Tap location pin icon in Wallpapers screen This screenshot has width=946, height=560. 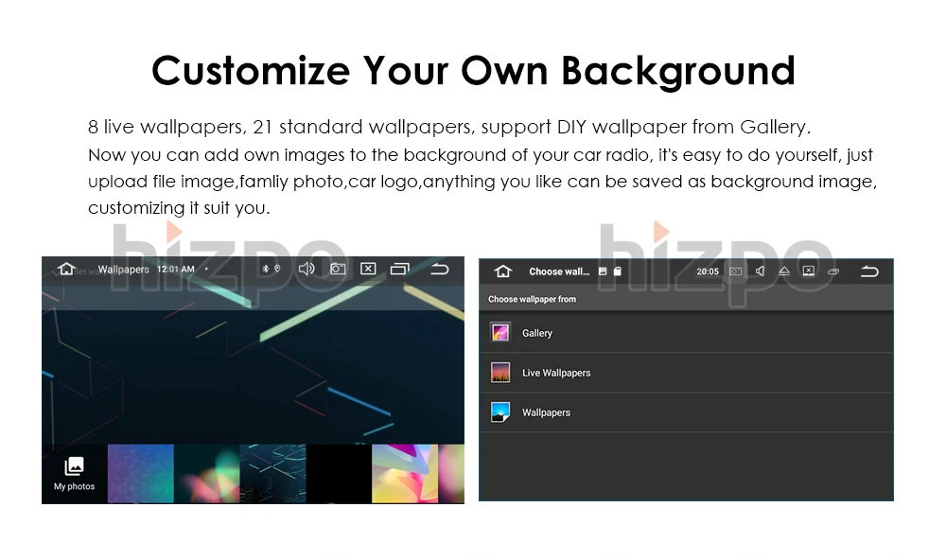tap(277, 269)
